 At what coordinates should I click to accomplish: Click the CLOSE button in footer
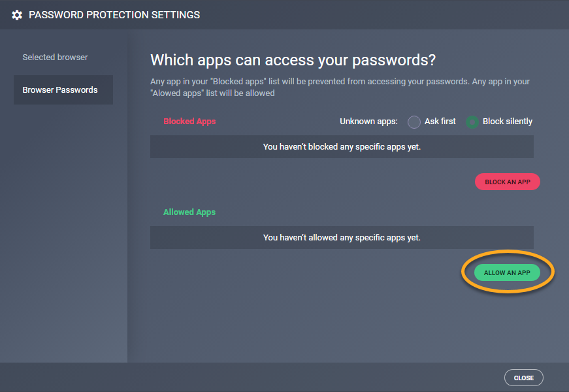[523, 378]
